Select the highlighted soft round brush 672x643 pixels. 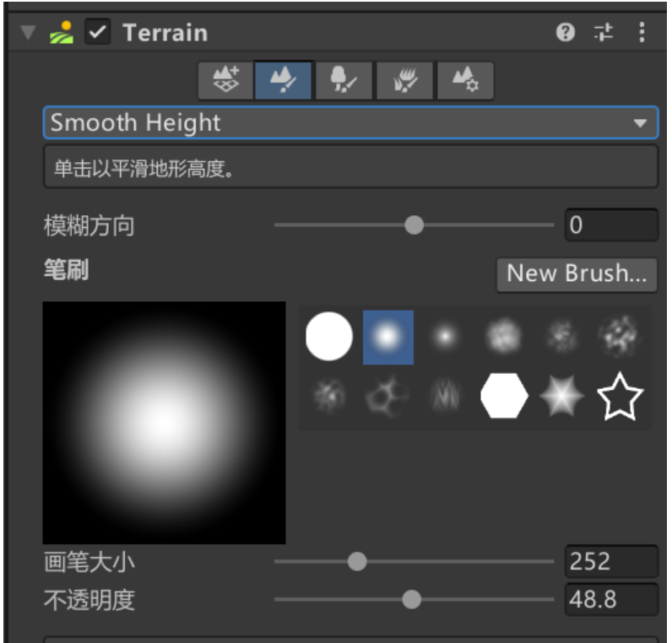[387, 338]
